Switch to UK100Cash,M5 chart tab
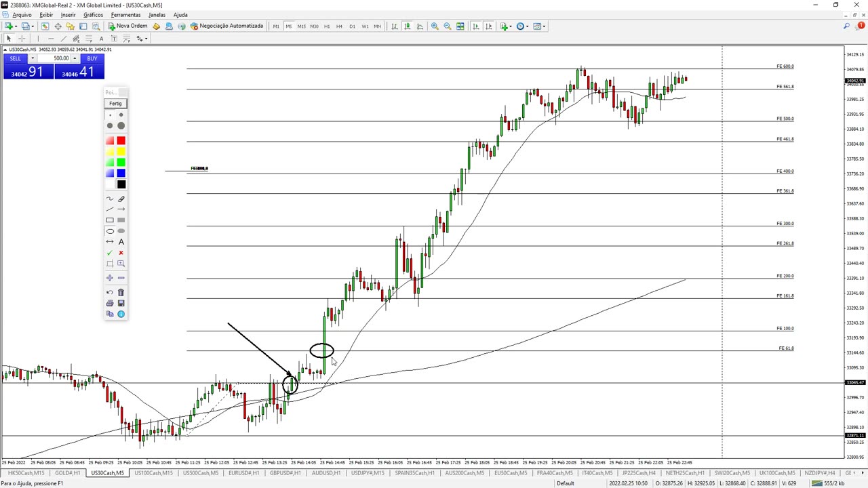The image size is (868, 488). (x=777, y=473)
